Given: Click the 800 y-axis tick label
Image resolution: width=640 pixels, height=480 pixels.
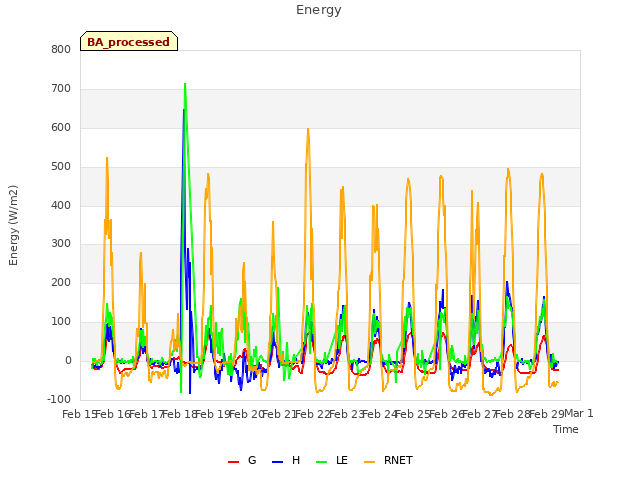Looking at the screenshot, I should 61,49.
